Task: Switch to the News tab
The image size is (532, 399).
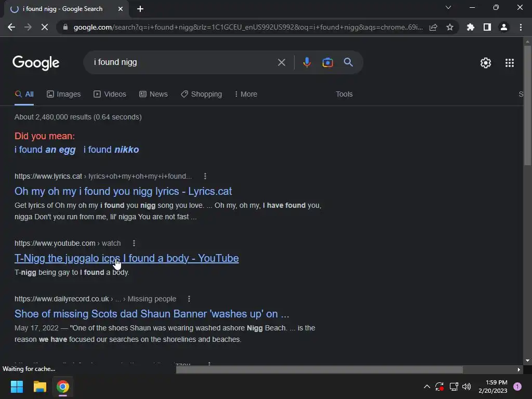Action: tap(153, 95)
